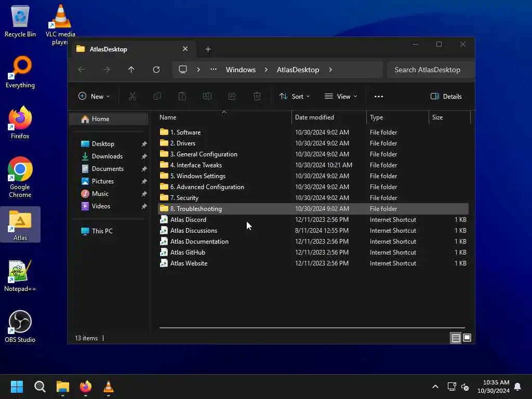Select the 8. Troubleshooting folder
Image resolution: width=532 pixels, height=399 pixels.
point(313,209)
